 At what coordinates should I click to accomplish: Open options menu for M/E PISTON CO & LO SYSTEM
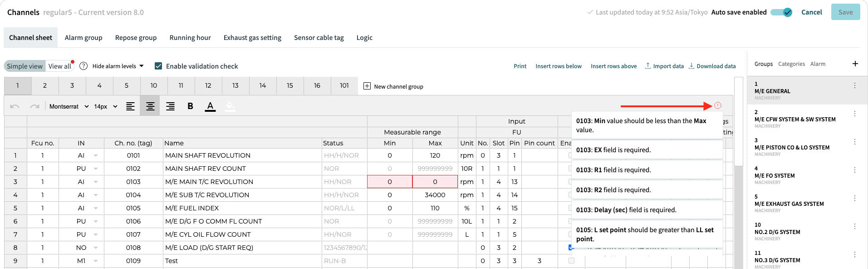[855, 142]
